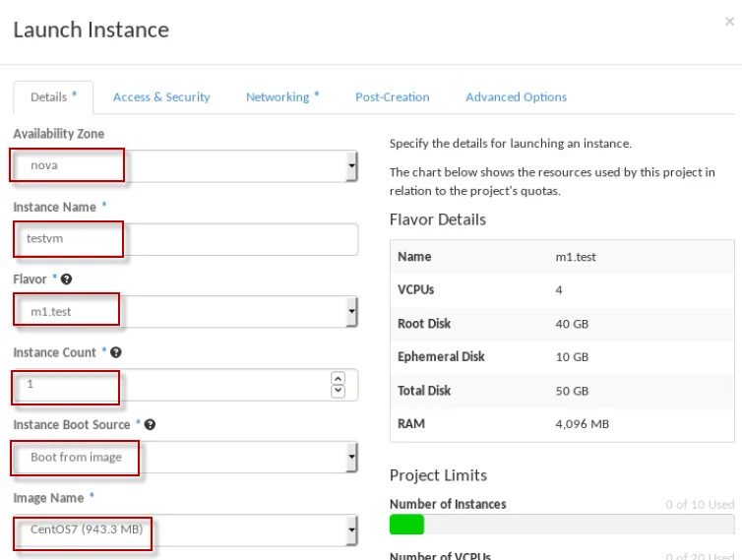Click help icon beside Instance Boot Source

151,425
